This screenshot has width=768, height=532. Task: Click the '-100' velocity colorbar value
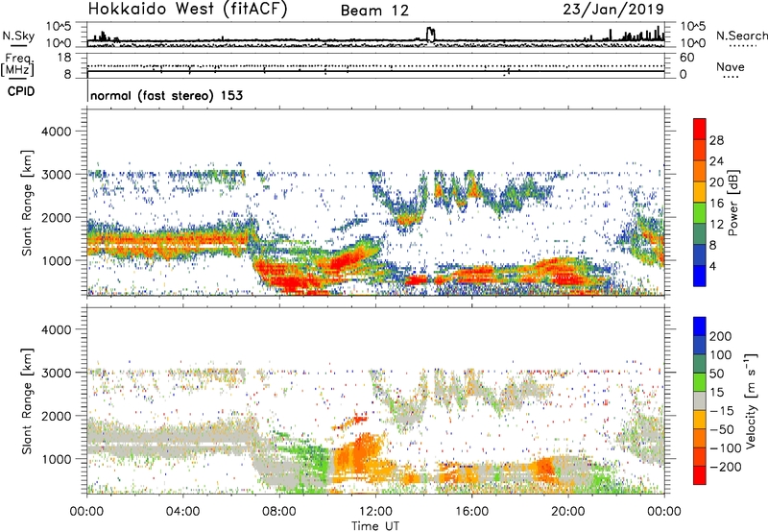[725, 448]
